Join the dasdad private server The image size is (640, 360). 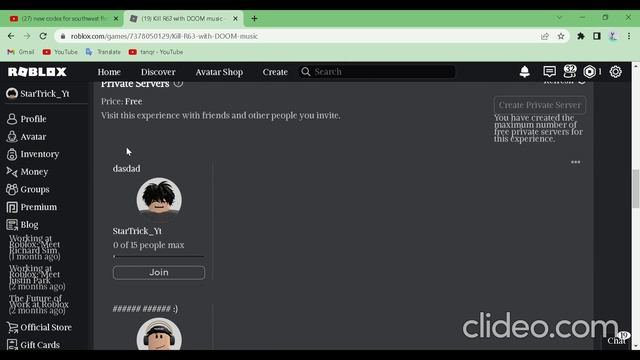click(x=159, y=272)
